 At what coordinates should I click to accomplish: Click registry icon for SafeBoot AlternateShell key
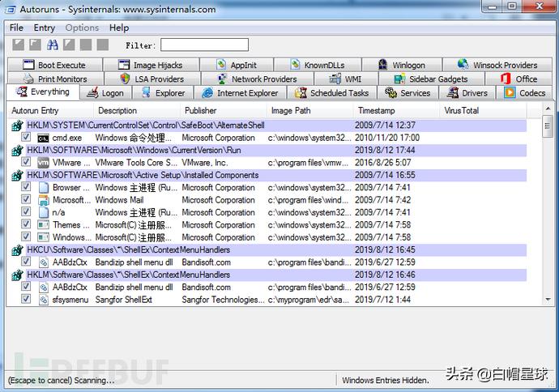tap(17, 126)
